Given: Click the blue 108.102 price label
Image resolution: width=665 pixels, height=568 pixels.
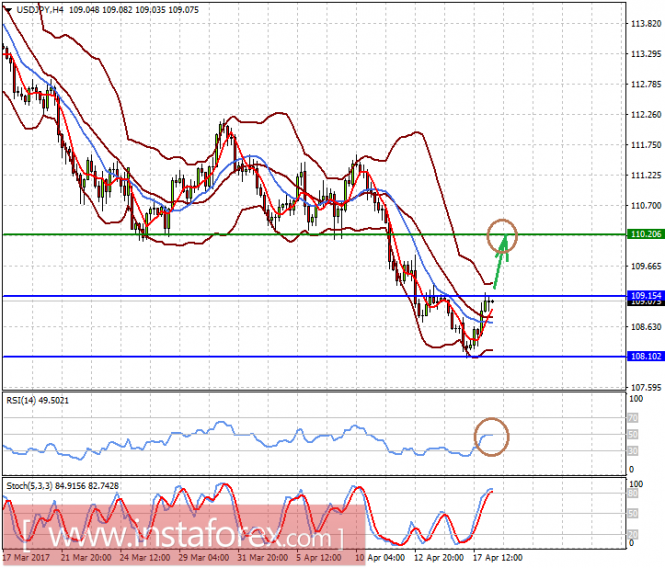Looking at the screenshot, I should click(x=645, y=356).
